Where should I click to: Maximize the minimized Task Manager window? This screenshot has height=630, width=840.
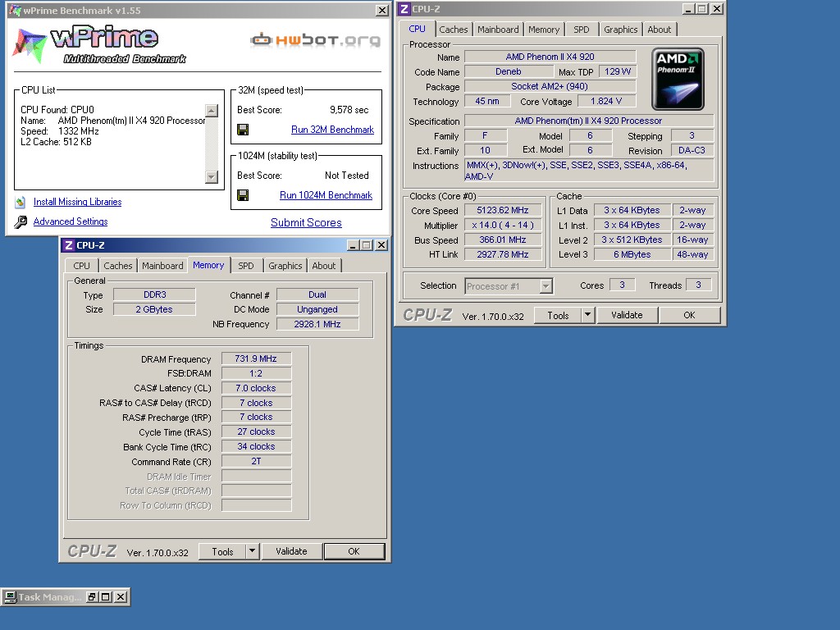[x=106, y=597]
